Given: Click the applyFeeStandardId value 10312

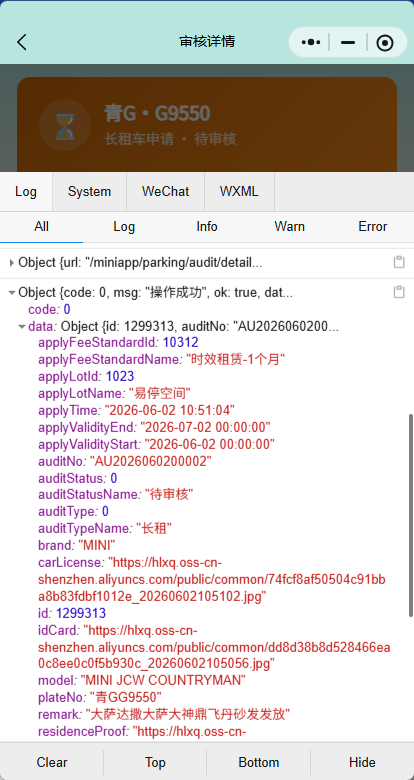Looking at the screenshot, I should 181,342.
